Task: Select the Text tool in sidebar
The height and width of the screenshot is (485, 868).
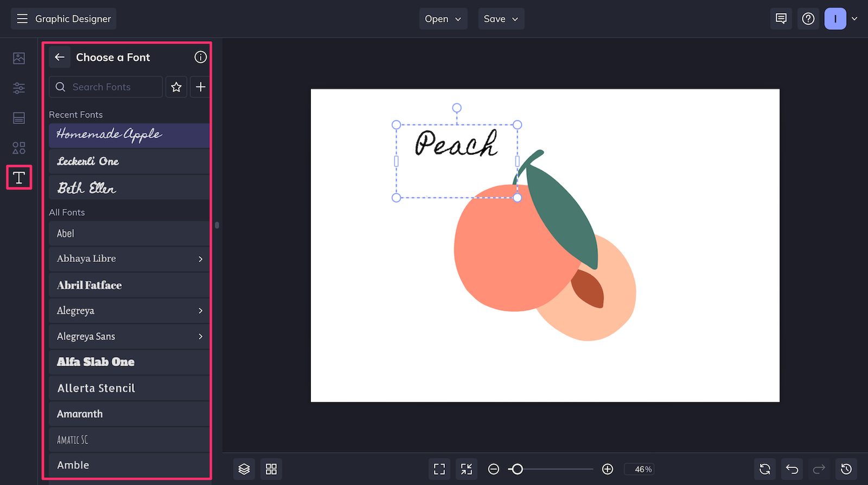Action: [19, 177]
